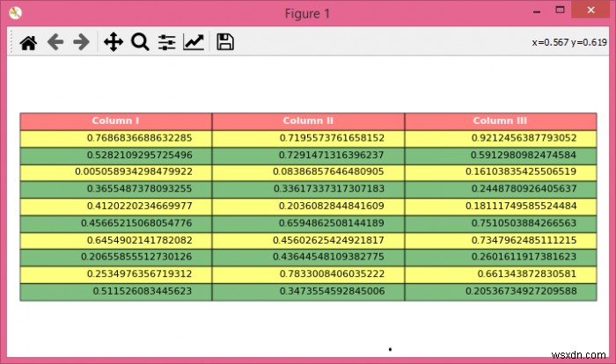
Task: Maximize the Figure 1 window
Action: point(561,10)
